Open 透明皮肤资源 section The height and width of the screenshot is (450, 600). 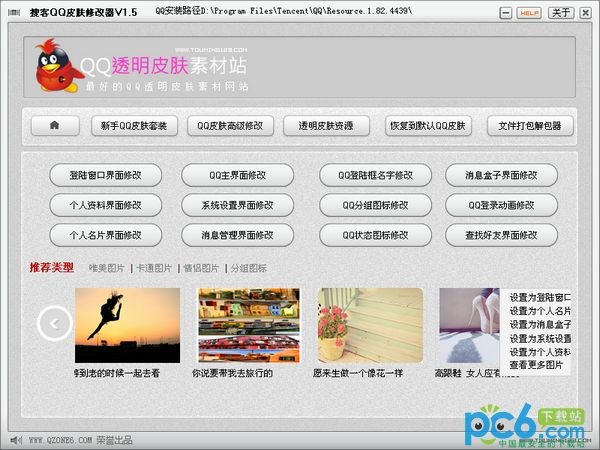(x=326, y=126)
